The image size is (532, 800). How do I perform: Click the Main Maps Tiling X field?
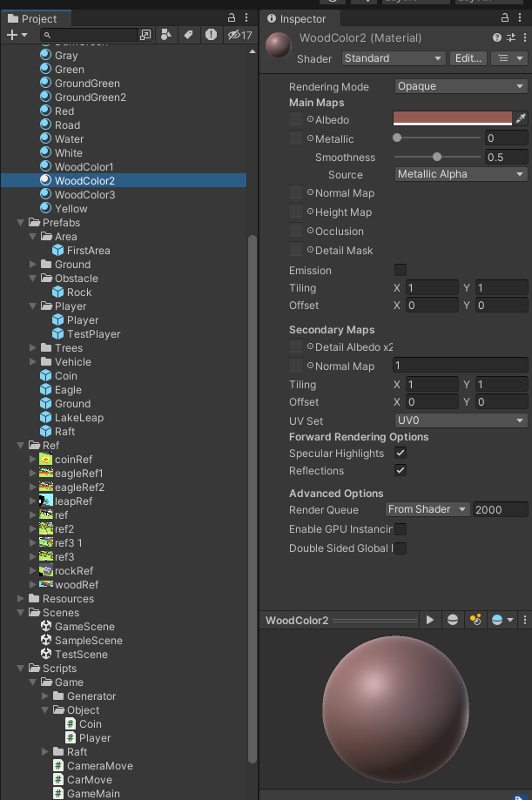432,288
